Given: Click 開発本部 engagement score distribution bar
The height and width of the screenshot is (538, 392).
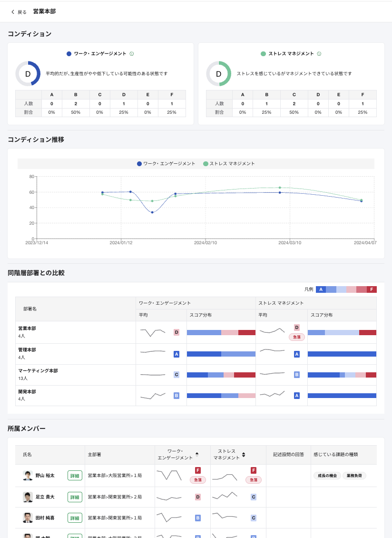Looking at the screenshot, I should click(221, 396).
